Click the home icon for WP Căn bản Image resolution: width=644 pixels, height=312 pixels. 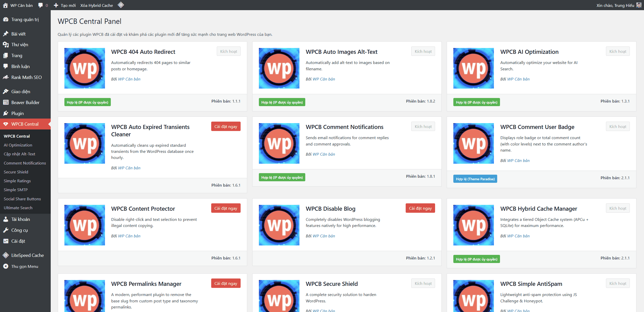tap(5, 5)
